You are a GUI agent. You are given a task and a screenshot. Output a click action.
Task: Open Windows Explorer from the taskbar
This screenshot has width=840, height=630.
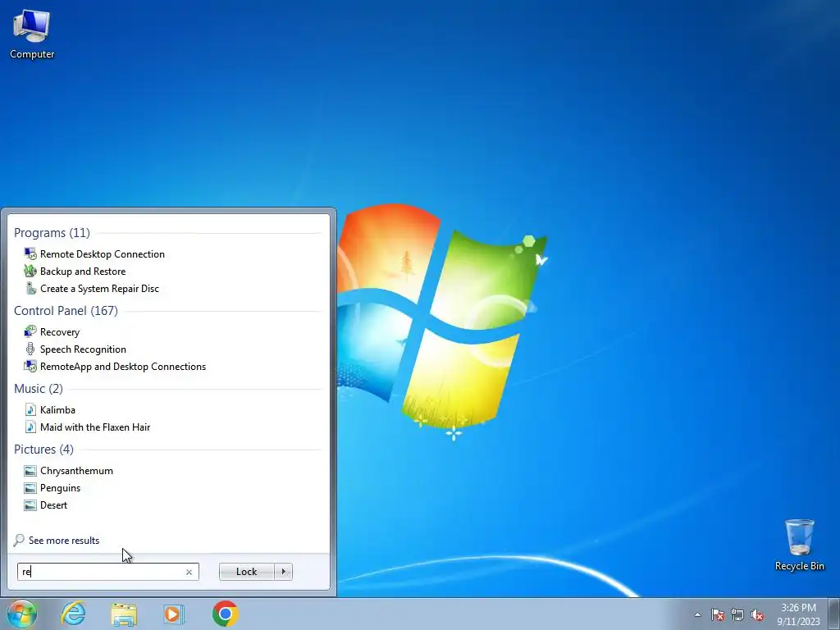(x=124, y=614)
